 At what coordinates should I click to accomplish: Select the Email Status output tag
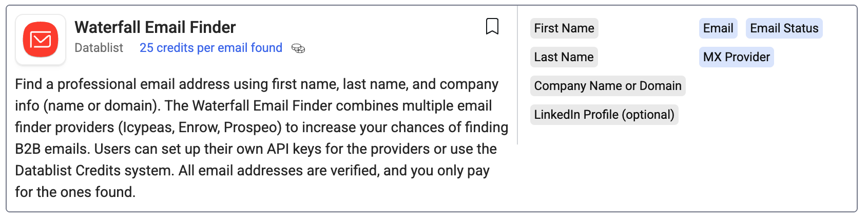tap(784, 28)
